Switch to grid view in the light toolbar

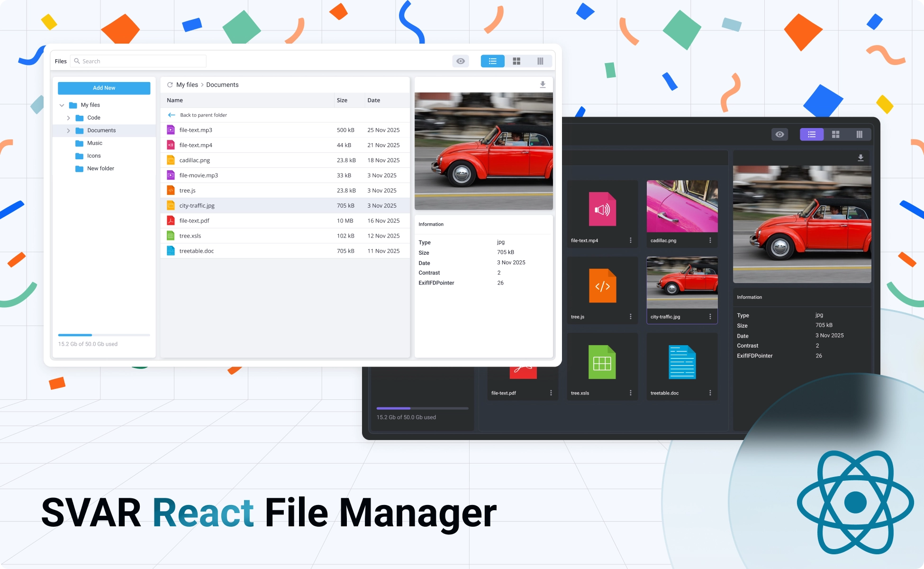coord(516,61)
